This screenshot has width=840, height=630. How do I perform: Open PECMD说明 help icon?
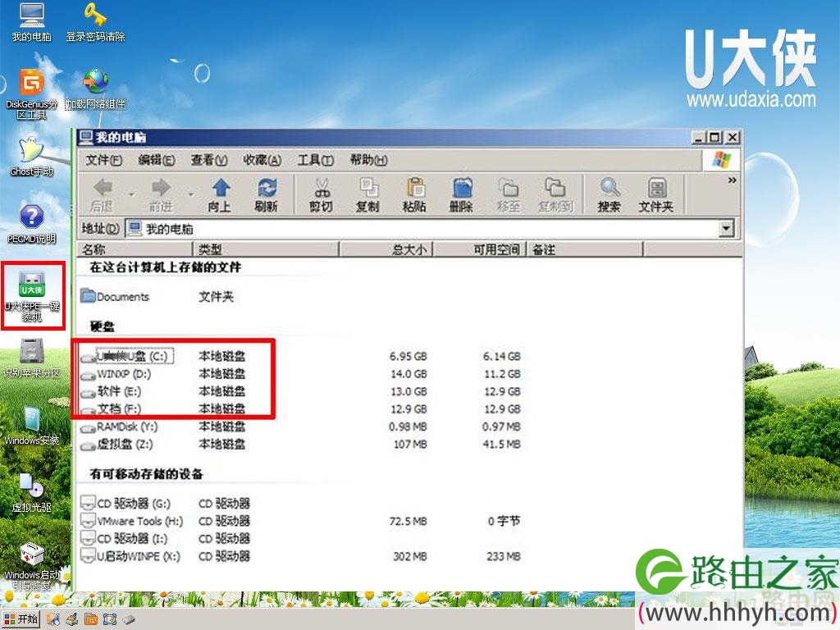(x=32, y=224)
